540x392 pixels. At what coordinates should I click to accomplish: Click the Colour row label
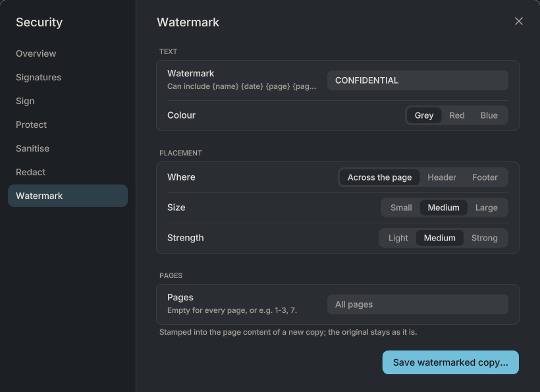click(x=181, y=115)
